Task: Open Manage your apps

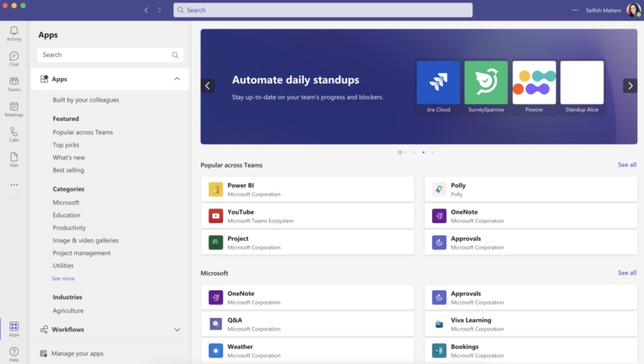Action: [78, 353]
